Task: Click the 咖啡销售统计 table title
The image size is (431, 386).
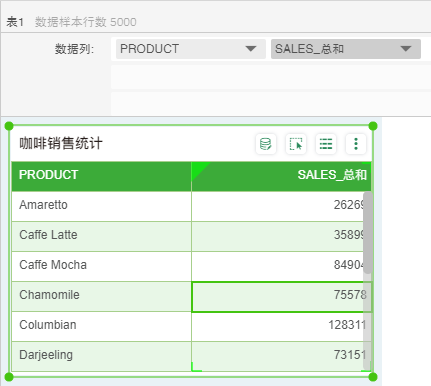Action: [x=61, y=144]
